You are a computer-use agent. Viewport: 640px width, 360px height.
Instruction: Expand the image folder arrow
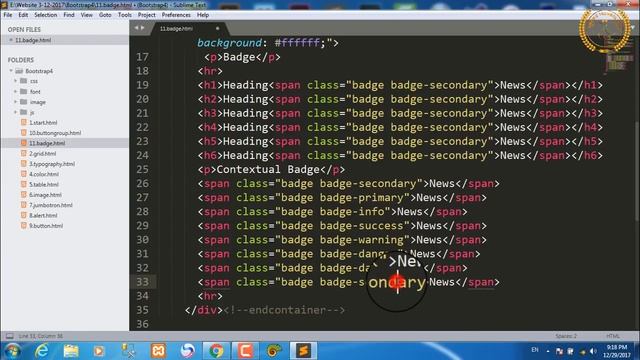16,102
